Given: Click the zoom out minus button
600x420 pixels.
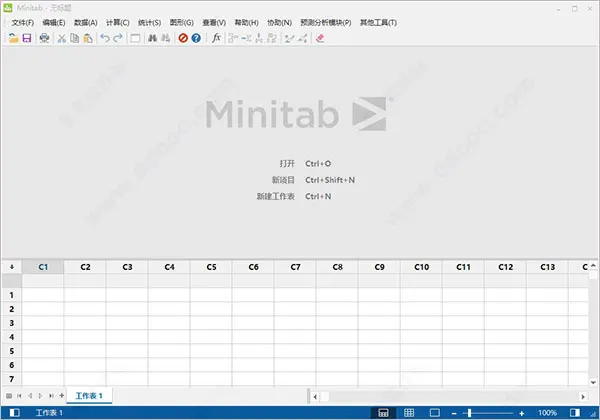Looking at the screenshot, I should (x=454, y=413).
